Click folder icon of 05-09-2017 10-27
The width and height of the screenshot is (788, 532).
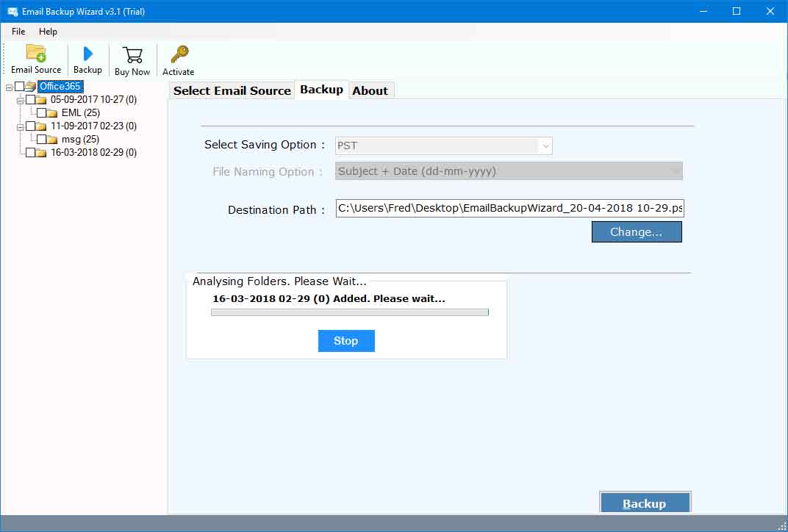(x=41, y=100)
